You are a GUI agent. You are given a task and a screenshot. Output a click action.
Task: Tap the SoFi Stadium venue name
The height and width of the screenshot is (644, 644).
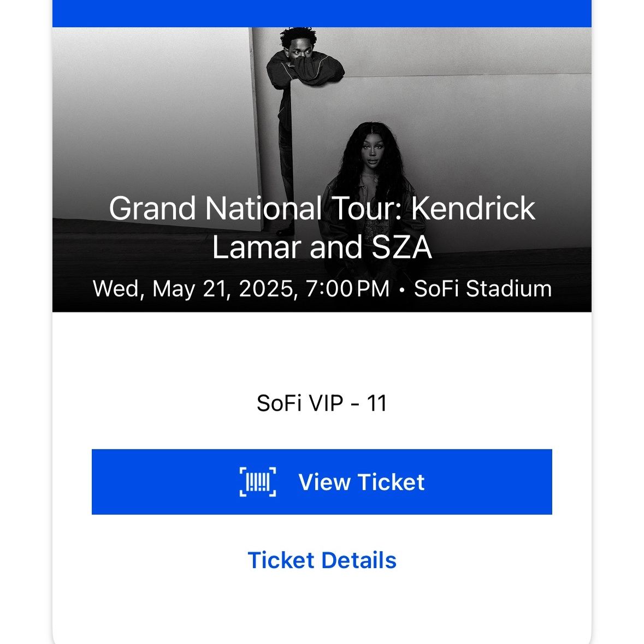[482, 288]
